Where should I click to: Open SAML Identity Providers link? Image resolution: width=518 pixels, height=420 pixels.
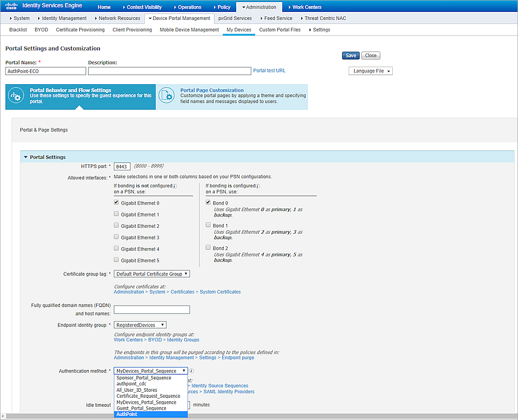click(x=229, y=392)
